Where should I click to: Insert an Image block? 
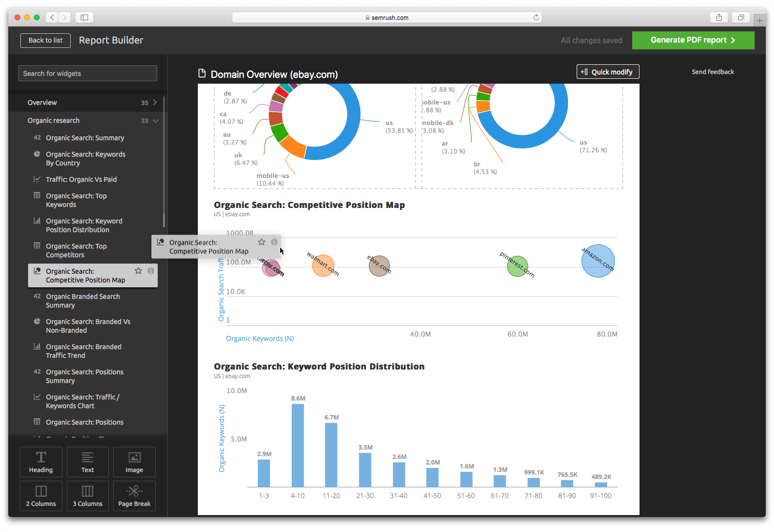134,462
